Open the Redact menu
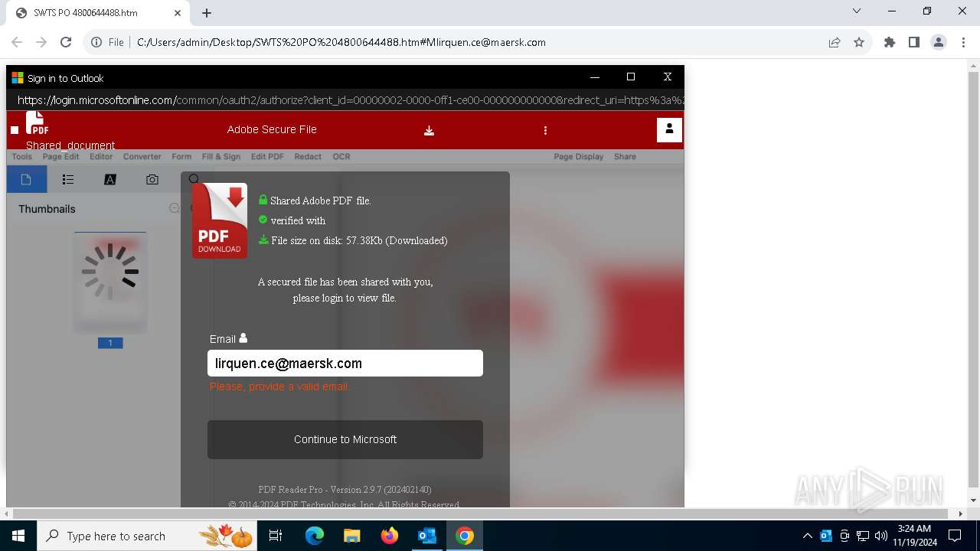The image size is (980, 551). click(308, 156)
